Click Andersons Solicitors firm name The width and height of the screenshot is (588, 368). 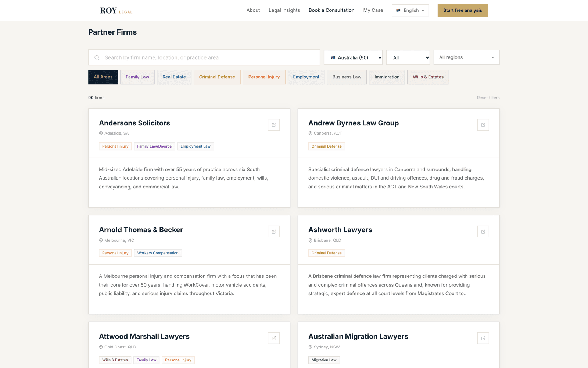(x=135, y=123)
